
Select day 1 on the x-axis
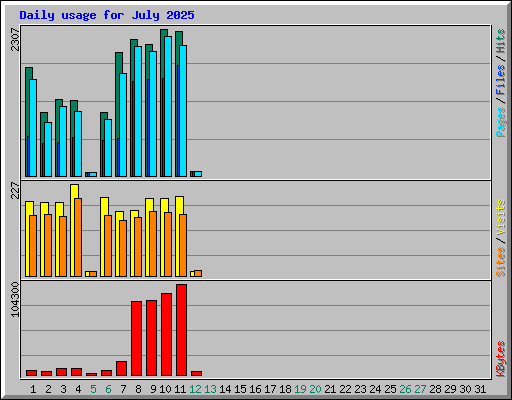[33, 389]
